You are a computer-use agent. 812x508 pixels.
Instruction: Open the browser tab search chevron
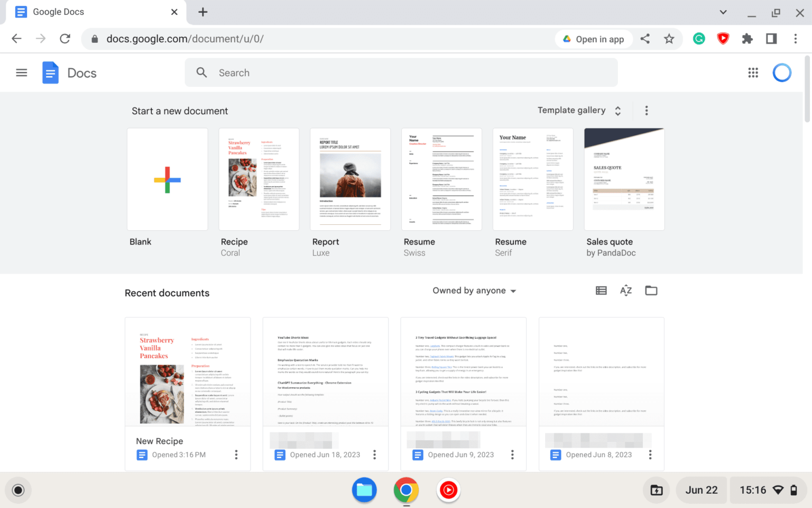[x=722, y=12]
